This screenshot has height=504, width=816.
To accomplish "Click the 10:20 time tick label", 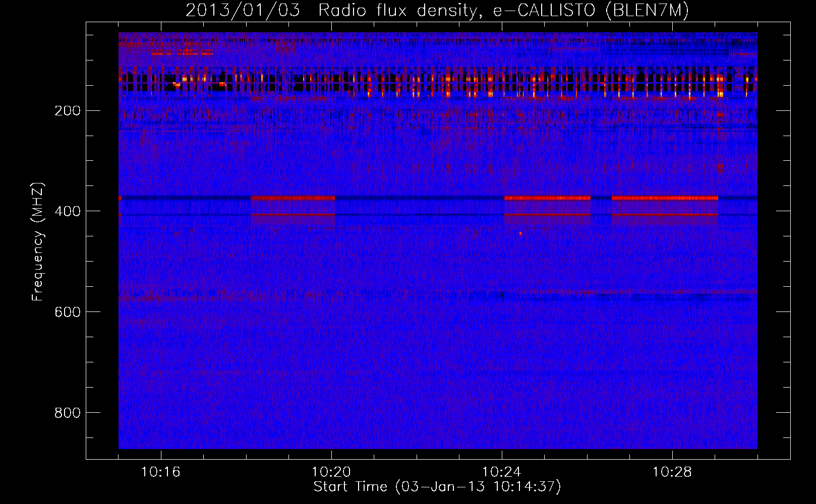I will pyautogui.click(x=331, y=472).
